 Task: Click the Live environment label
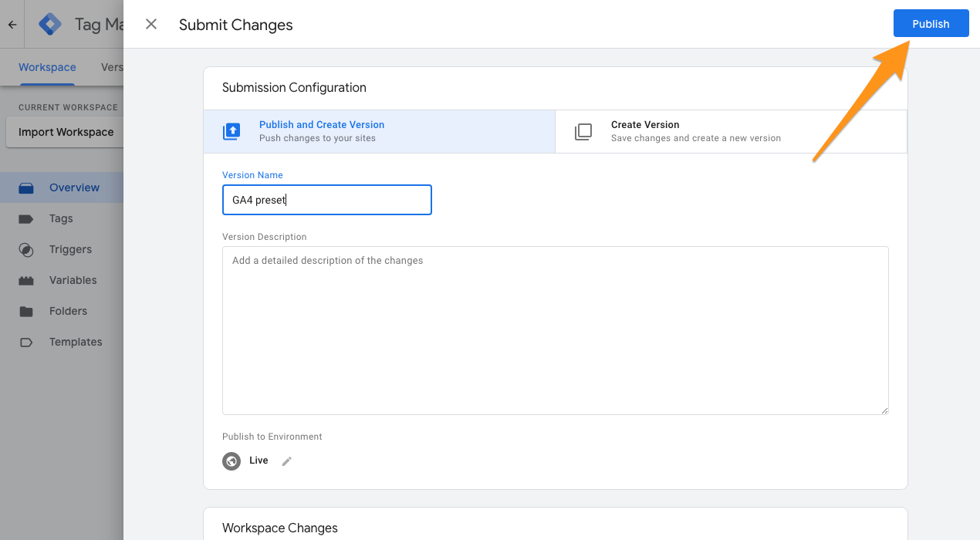[259, 461]
